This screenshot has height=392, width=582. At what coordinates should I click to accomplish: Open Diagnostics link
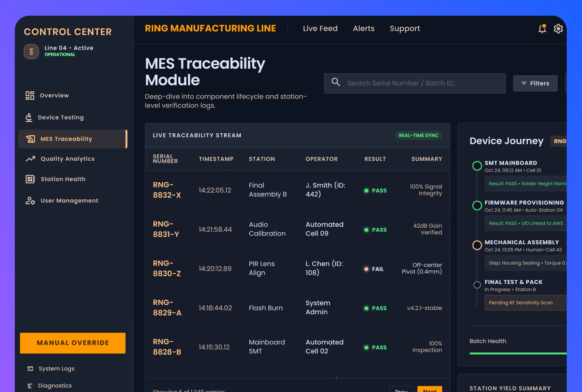[x=49, y=386]
